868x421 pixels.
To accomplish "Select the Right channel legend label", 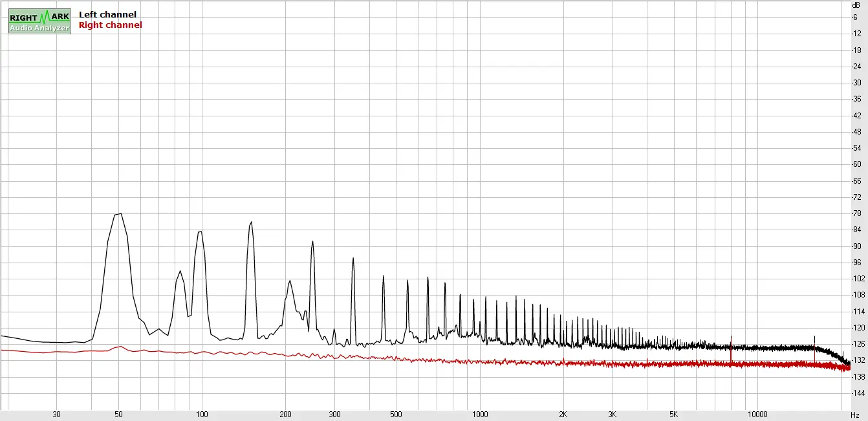I will 110,25.
